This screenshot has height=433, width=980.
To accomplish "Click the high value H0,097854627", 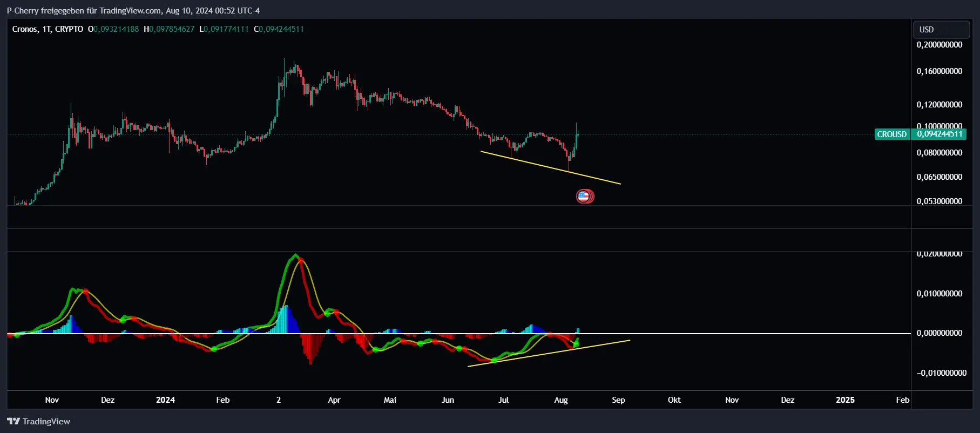I will (169, 29).
